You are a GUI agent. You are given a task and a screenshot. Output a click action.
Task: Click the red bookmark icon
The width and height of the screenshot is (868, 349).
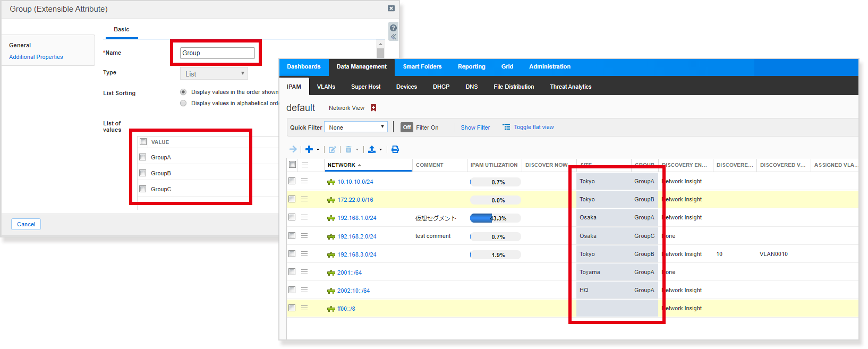coord(373,108)
